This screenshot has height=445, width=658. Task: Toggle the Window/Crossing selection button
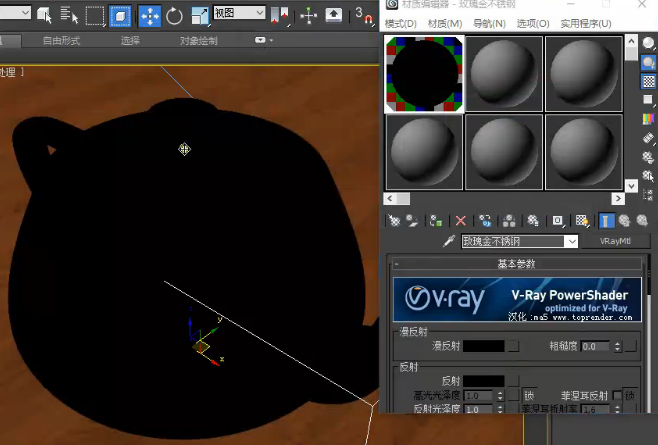120,16
